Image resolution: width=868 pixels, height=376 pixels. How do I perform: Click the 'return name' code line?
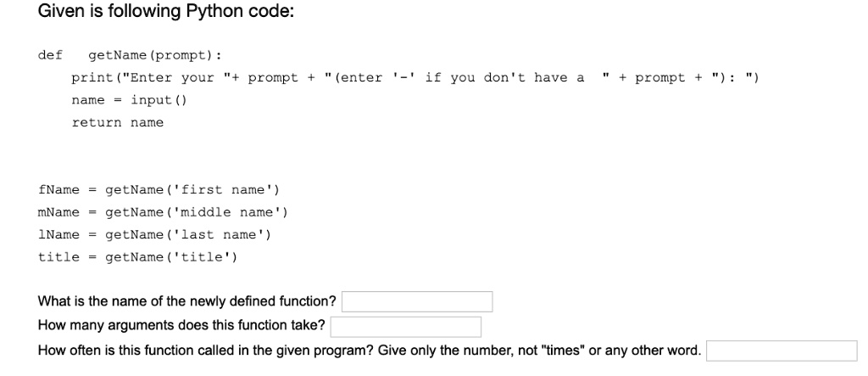[x=118, y=122]
